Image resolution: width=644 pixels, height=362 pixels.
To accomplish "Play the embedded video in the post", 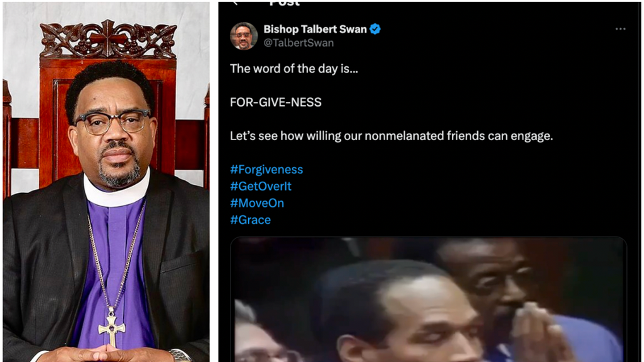I will (428, 300).
